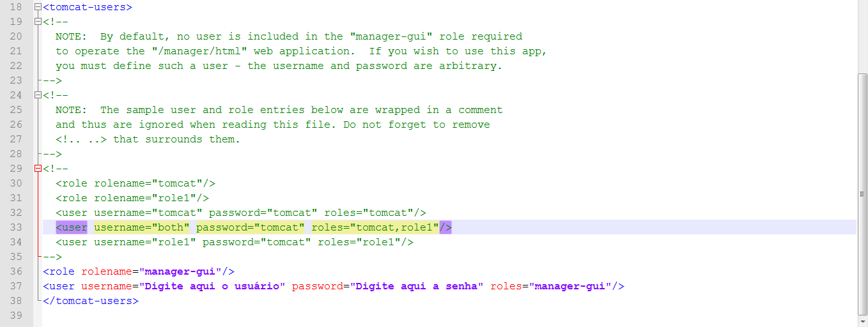Collapse the red fold marker on line 29

(x=38, y=169)
